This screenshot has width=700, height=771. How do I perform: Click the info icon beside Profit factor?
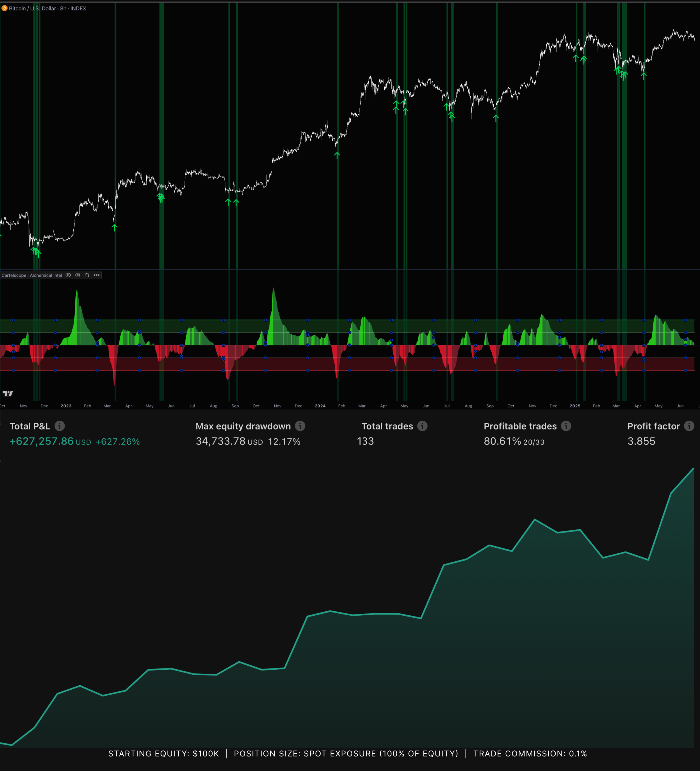pos(689,426)
